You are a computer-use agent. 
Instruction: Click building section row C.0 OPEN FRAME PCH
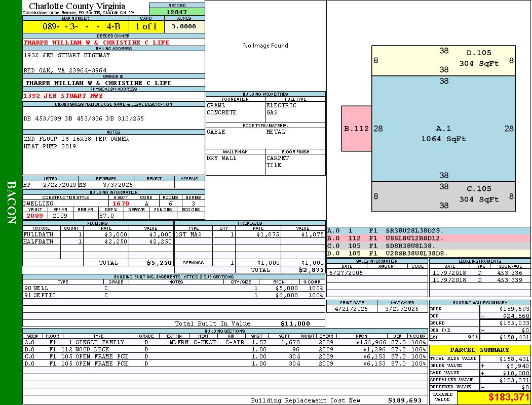(x=225, y=356)
